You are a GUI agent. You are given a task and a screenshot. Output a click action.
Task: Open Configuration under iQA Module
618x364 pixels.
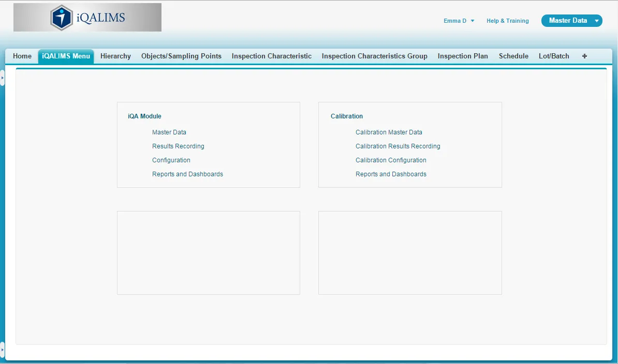coord(171,160)
